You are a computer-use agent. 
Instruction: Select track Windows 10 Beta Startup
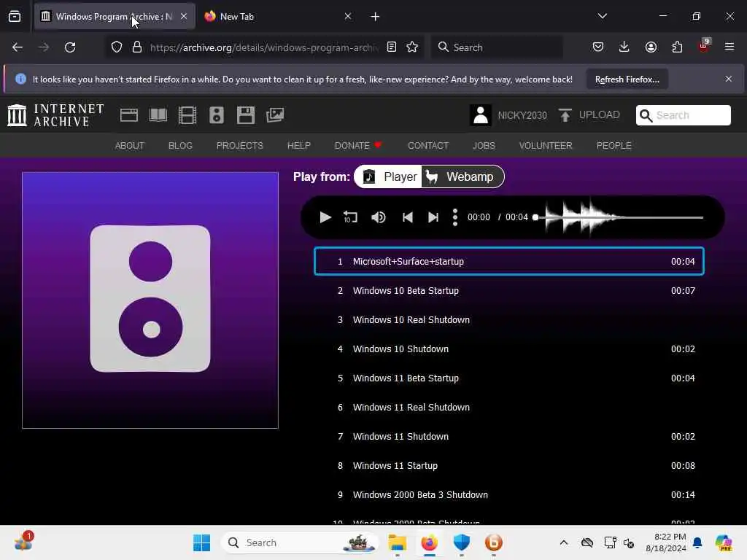click(508, 290)
